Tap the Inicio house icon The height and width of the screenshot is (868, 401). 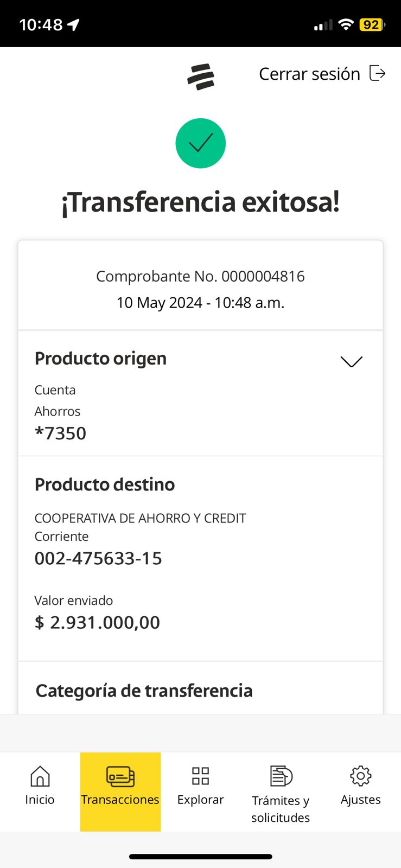click(40, 776)
